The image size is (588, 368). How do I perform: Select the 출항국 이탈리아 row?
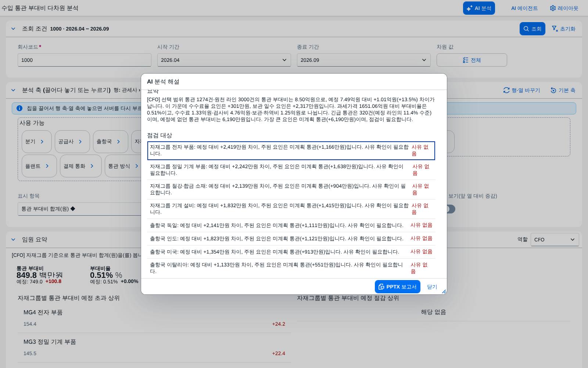coord(291,268)
